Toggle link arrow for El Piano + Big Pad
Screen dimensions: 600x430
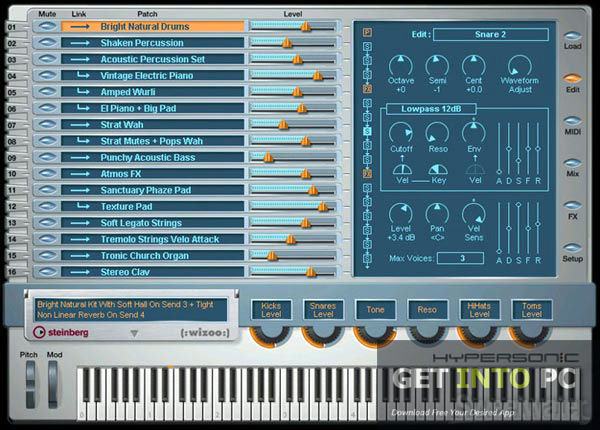[83, 108]
